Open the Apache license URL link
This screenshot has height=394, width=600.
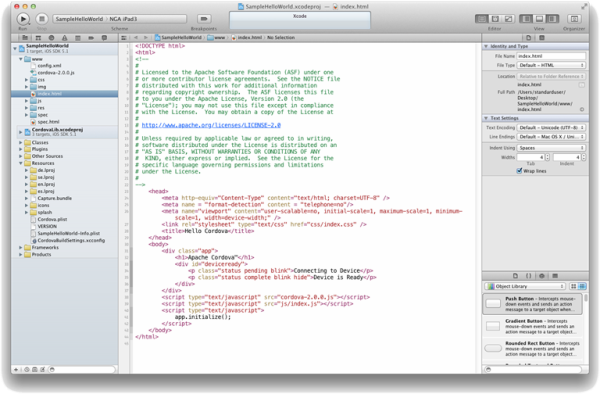pos(211,125)
